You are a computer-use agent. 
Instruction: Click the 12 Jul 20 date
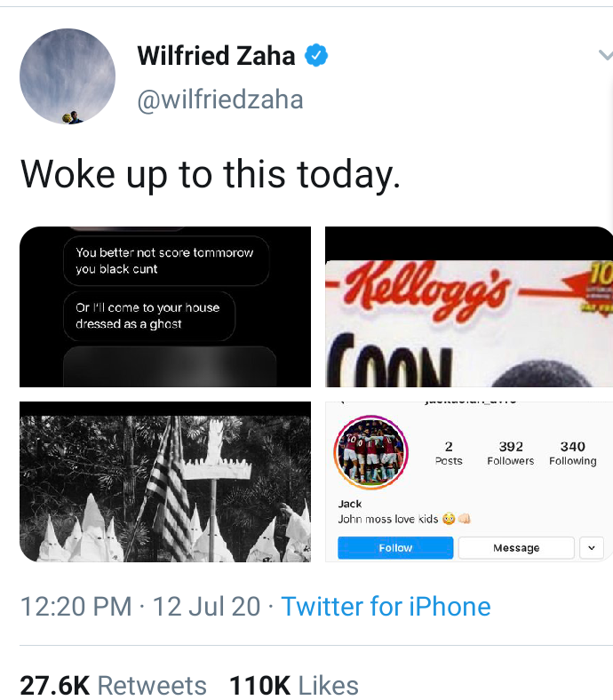pyautogui.click(x=206, y=607)
